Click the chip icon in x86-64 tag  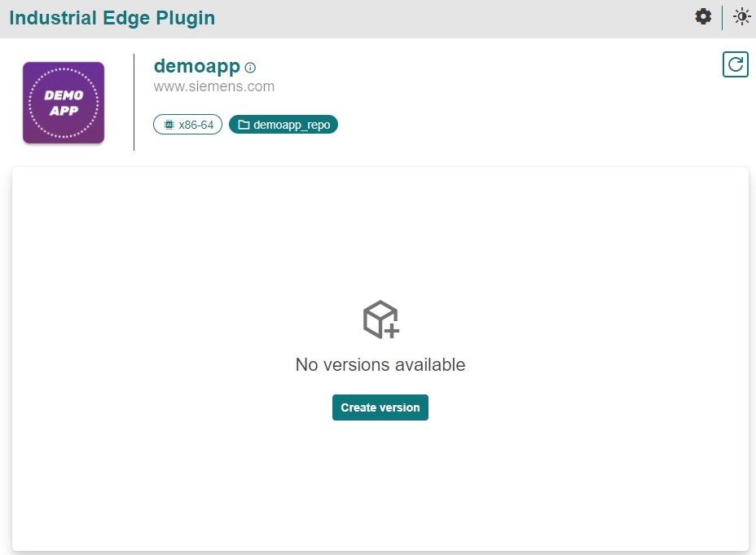(x=169, y=125)
